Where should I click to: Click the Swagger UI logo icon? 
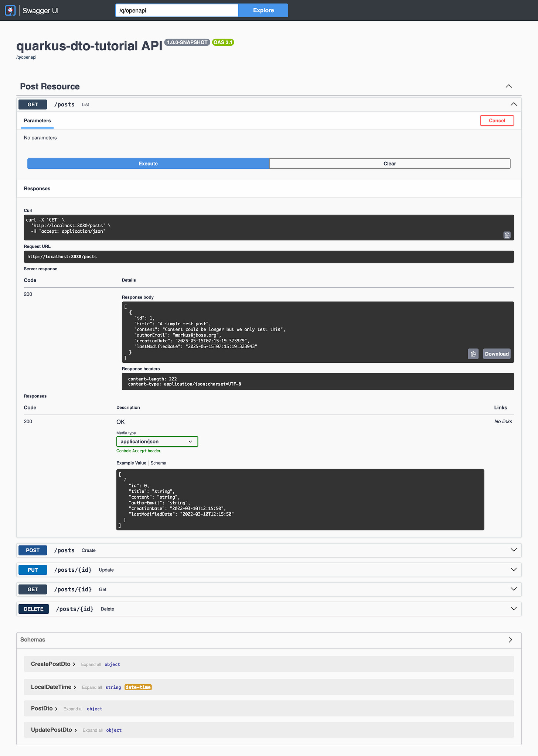click(10, 10)
